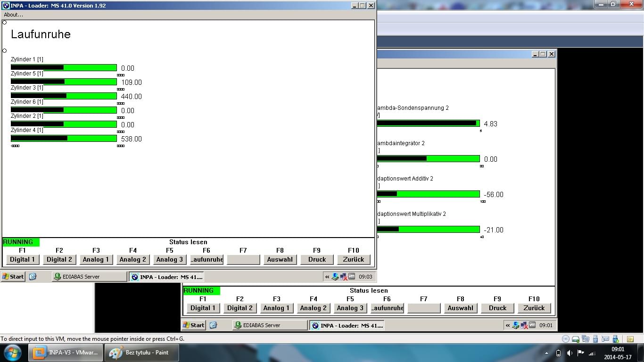Viewport: 644px width, 362px height.
Task: Open the wireless signal tray icon
Action: pyautogui.click(x=592, y=353)
